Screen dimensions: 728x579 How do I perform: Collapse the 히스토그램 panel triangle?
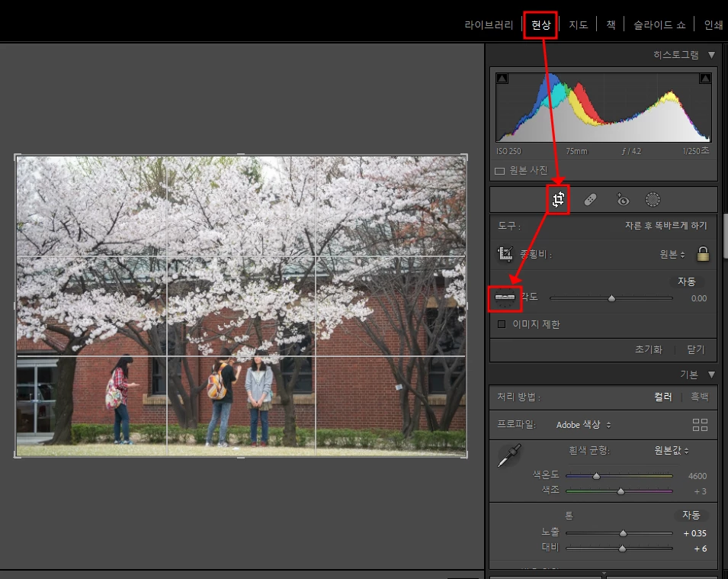711,55
